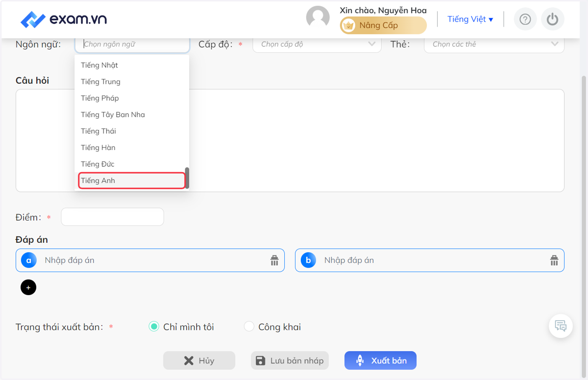Focus the Điểm score input field
This screenshot has height=380, width=588.
pyautogui.click(x=112, y=217)
